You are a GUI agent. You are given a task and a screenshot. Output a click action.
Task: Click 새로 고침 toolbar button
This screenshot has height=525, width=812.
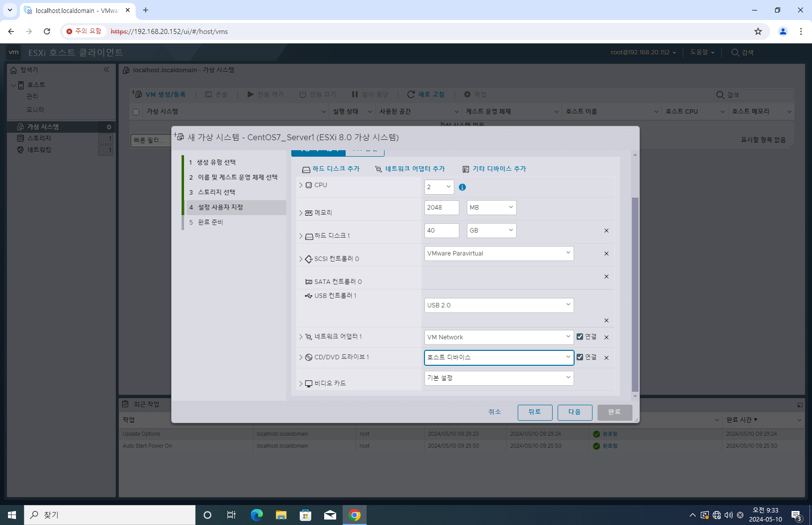point(425,94)
